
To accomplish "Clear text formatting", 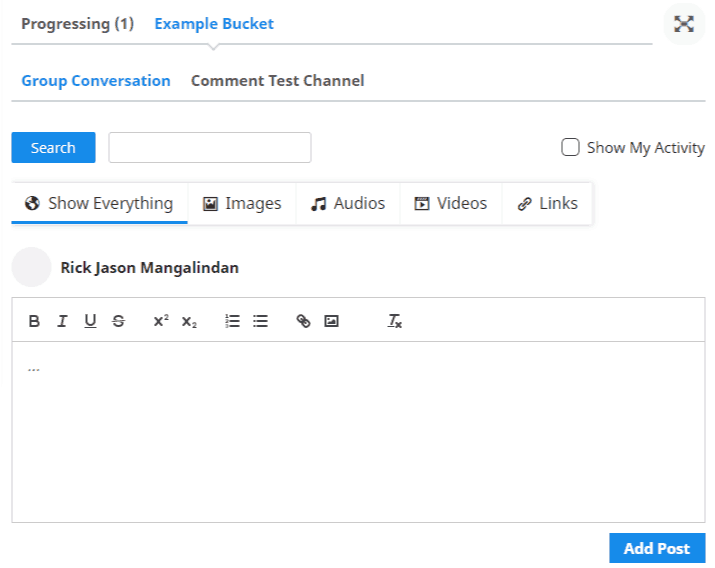I will click(x=395, y=321).
